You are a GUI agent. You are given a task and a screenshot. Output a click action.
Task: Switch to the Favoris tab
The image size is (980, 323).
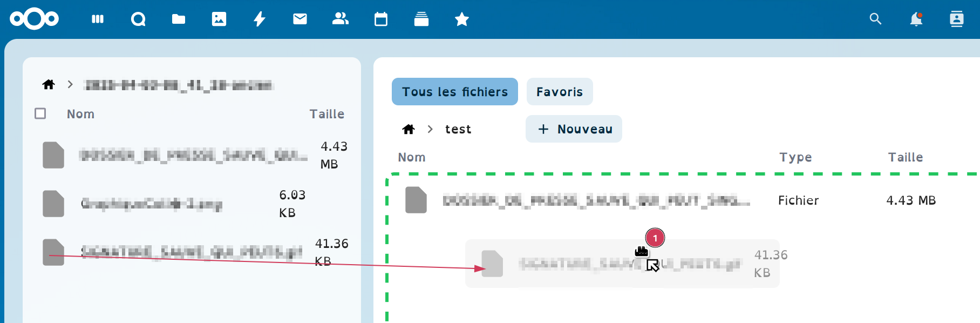pyautogui.click(x=559, y=92)
